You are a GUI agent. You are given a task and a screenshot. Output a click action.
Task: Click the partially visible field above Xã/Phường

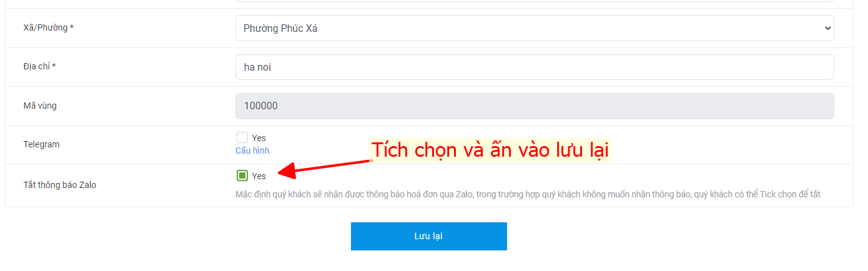[x=535, y=1]
